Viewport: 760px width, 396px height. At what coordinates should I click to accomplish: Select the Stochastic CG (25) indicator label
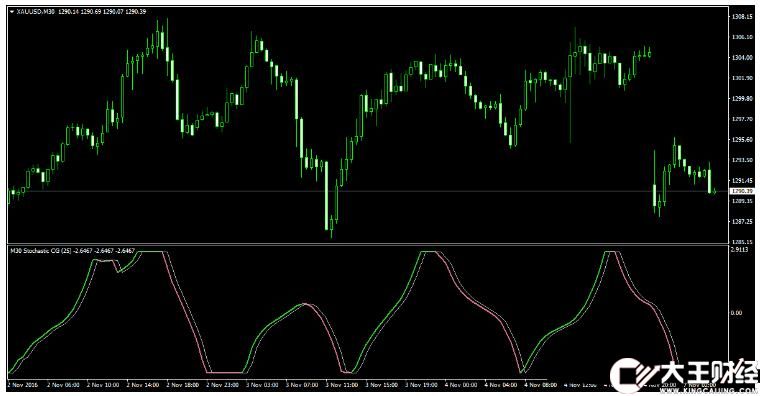coord(40,251)
